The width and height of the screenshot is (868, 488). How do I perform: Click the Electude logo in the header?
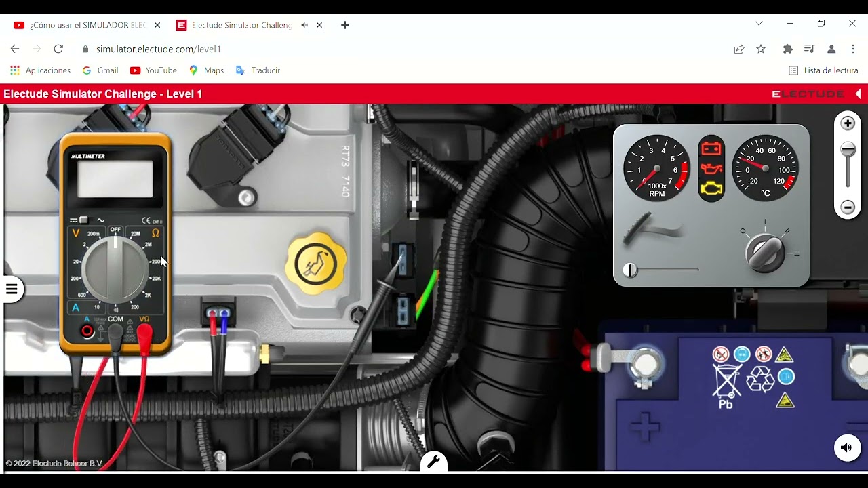tap(808, 94)
